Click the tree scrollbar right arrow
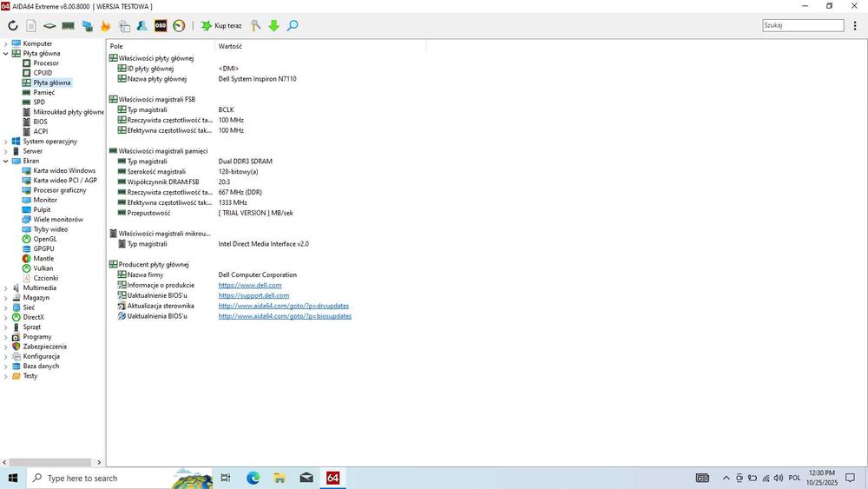This screenshot has height=489, width=868. (99, 462)
